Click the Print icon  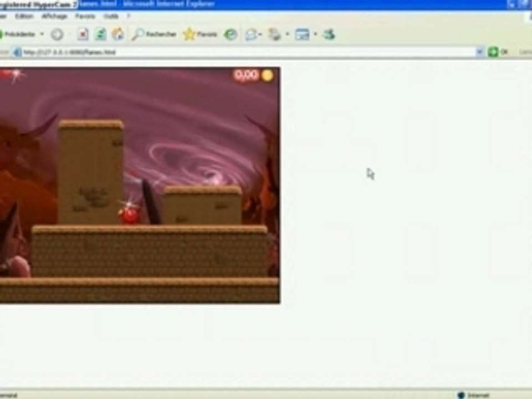coord(275,34)
